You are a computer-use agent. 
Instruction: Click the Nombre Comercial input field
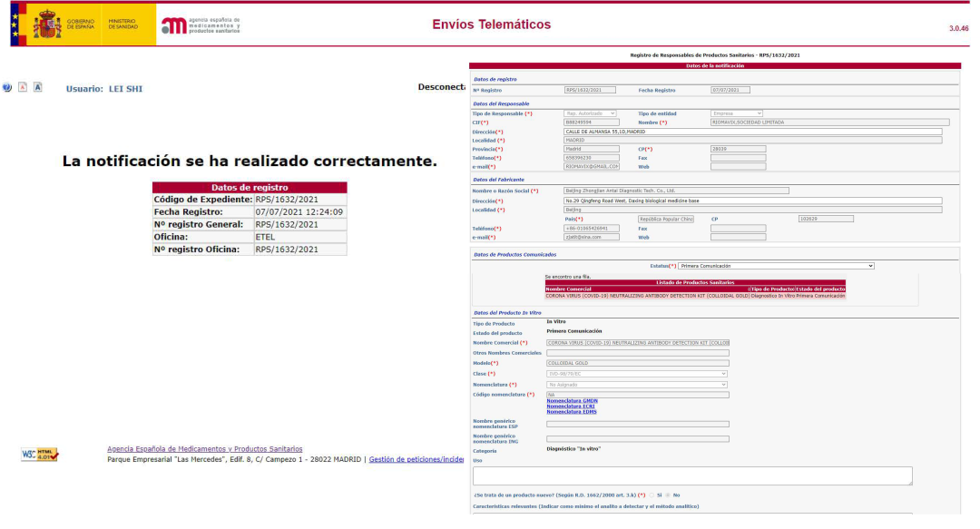638,343
